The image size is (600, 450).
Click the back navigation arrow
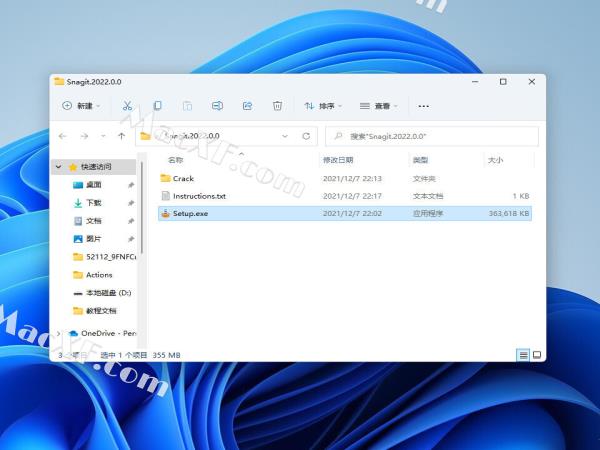tap(63, 136)
